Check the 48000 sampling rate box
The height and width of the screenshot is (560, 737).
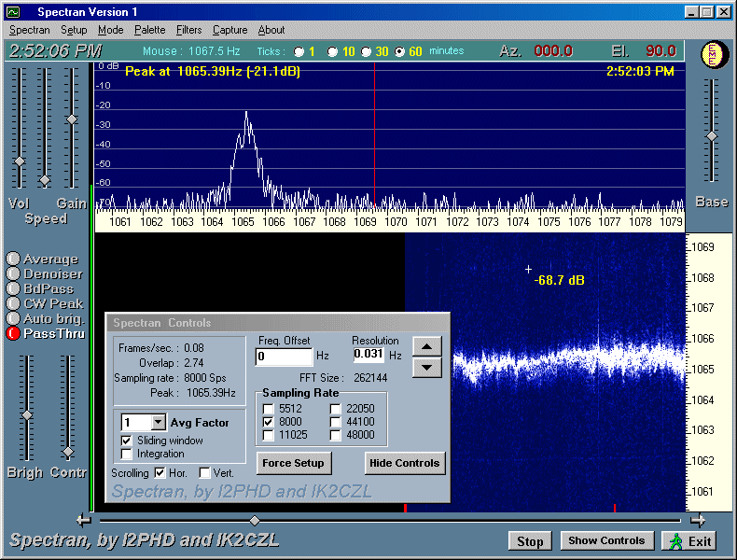pos(336,435)
